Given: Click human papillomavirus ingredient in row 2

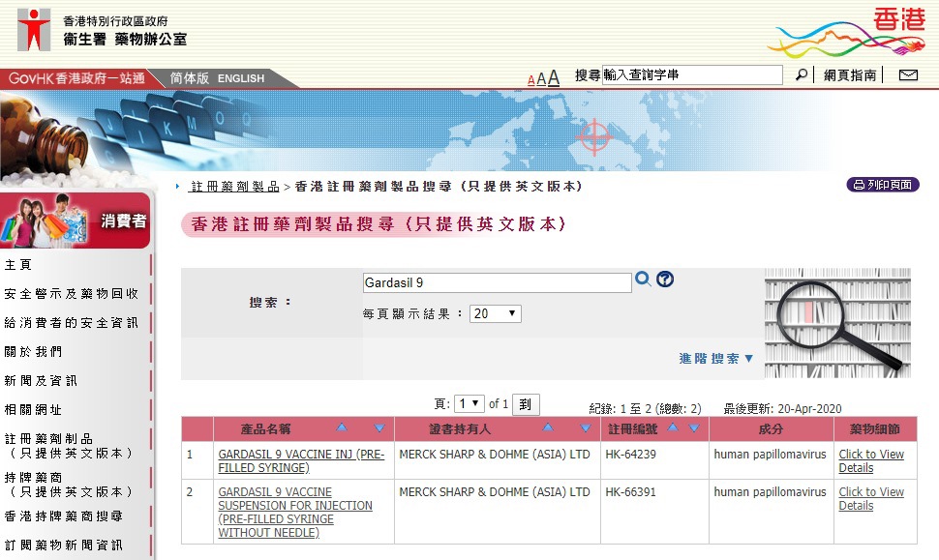Looking at the screenshot, I should tap(770, 491).
